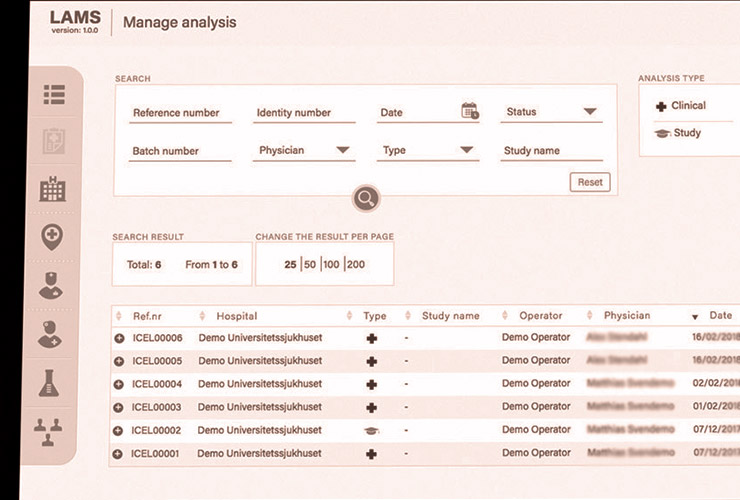Show 50 results per page
Viewport: 740px width, 500px height.
tap(310, 264)
